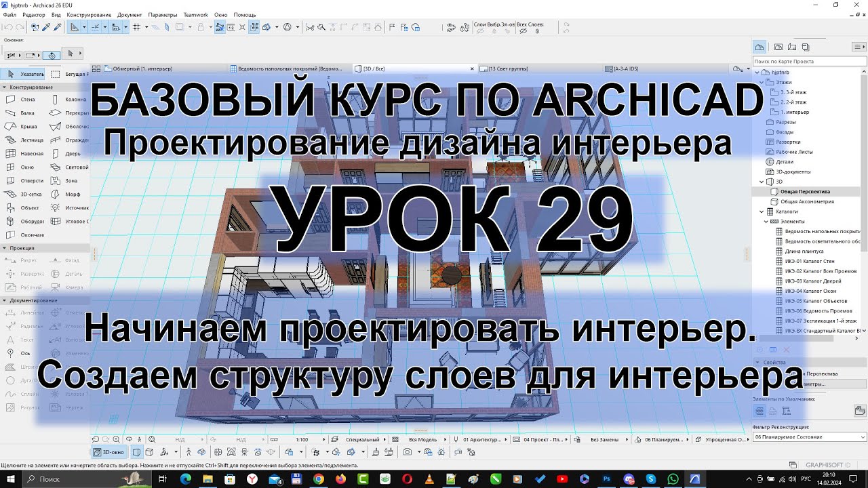The width and height of the screenshot is (868, 488).
Task: Switch to the Ведомость напольных покрытий tab
Action: [x=290, y=68]
